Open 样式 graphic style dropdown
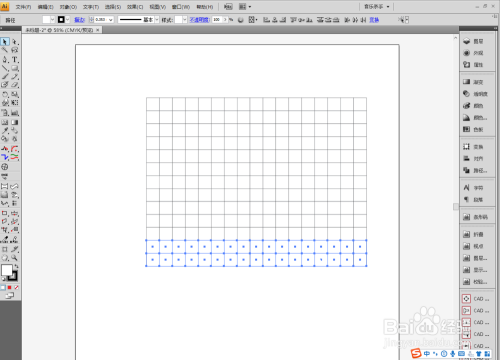 [185, 20]
